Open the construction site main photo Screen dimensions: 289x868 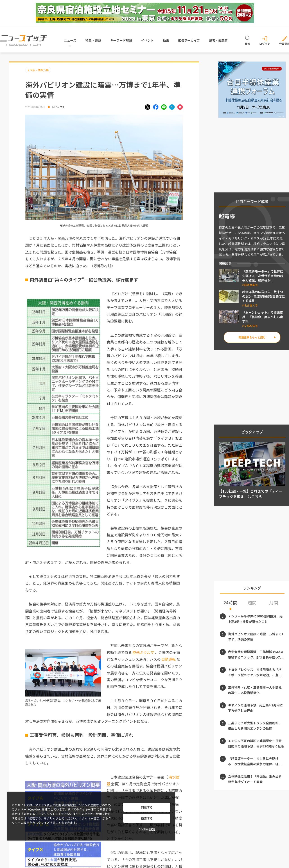pos(104,167)
